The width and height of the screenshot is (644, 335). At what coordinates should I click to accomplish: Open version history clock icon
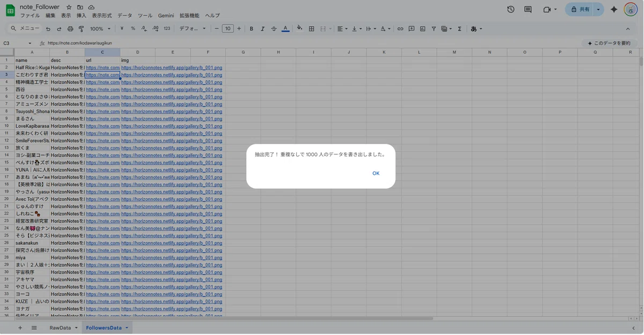click(x=510, y=10)
